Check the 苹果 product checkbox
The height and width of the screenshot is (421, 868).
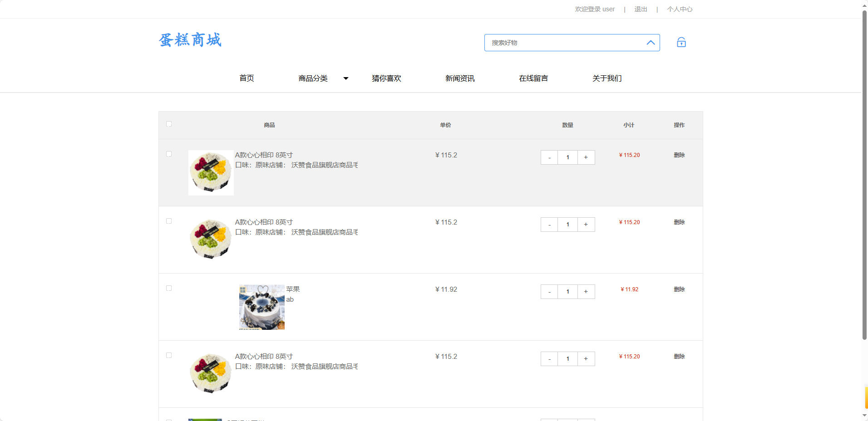pyautogui.click(x=169, y=288)
